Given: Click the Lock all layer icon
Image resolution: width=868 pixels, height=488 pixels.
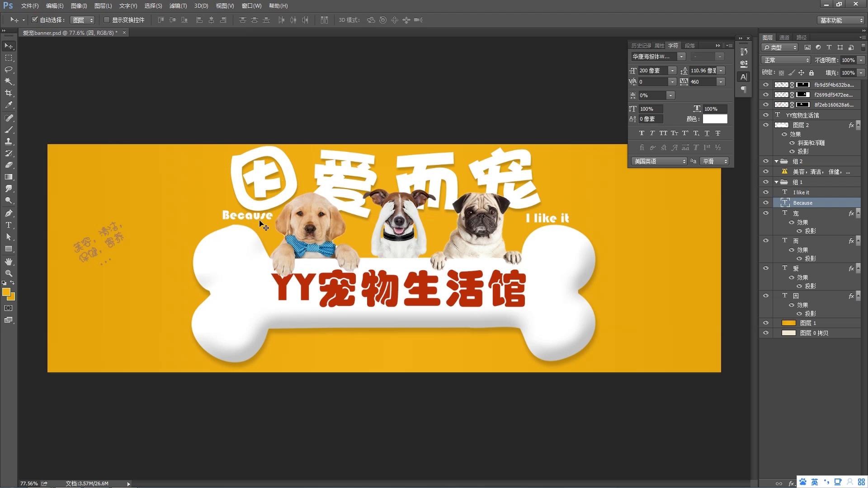Looking at the screenshot, I should point(811,73).
